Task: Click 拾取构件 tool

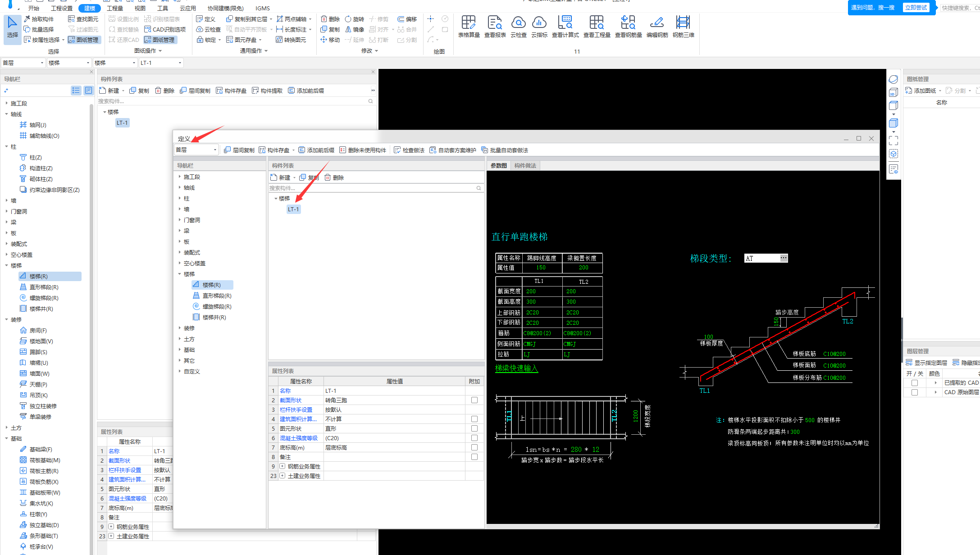Action: click(39, 19)
